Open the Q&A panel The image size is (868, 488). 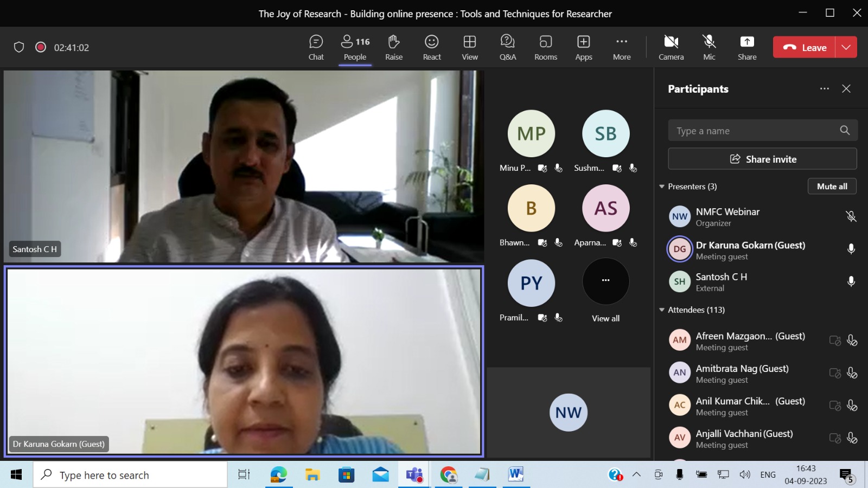tap(507, 48)
